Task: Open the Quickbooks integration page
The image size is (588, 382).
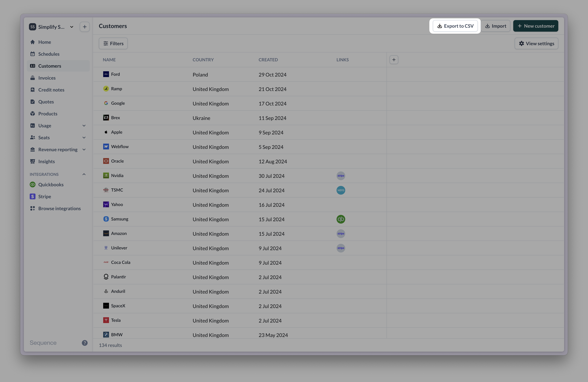Action: [58, 185]
